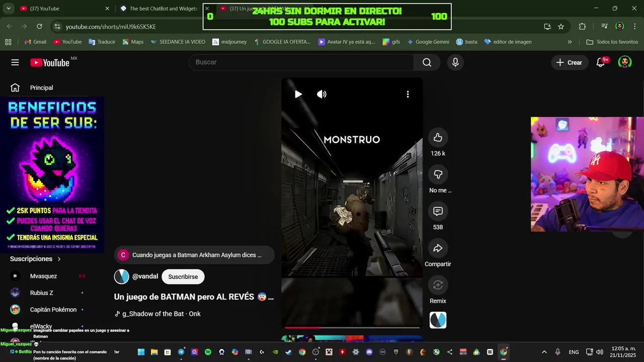The height and width of the screenshot is (362, 644).
Task: Open the Chrome extensions puzzle icon
Action: [582, 27]
